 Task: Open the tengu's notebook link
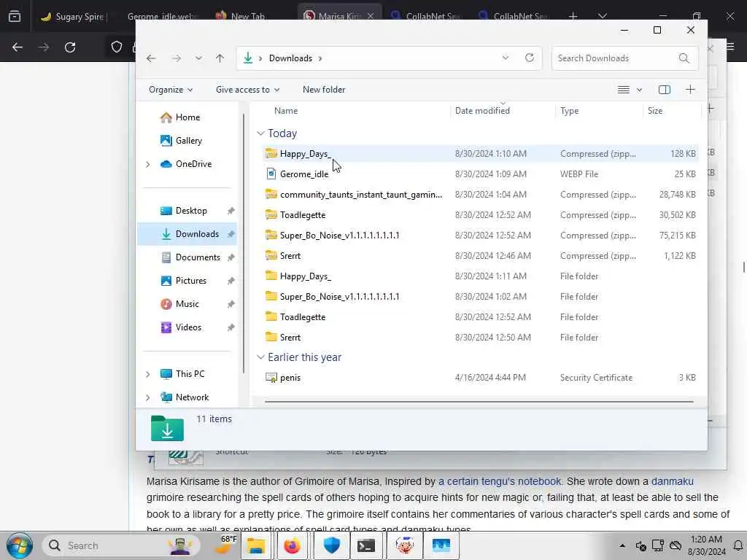[499, 481]
